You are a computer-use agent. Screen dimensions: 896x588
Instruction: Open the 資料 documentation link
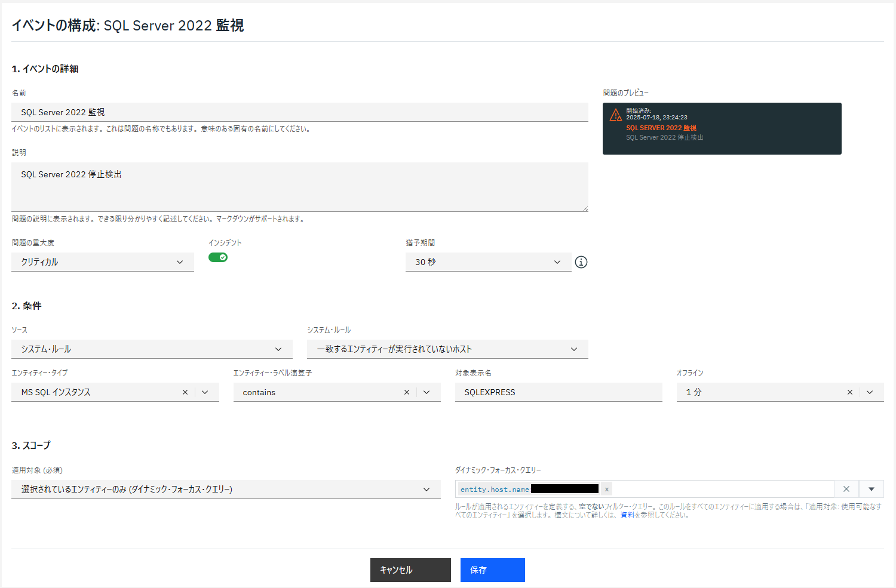[x=627, y=515]
